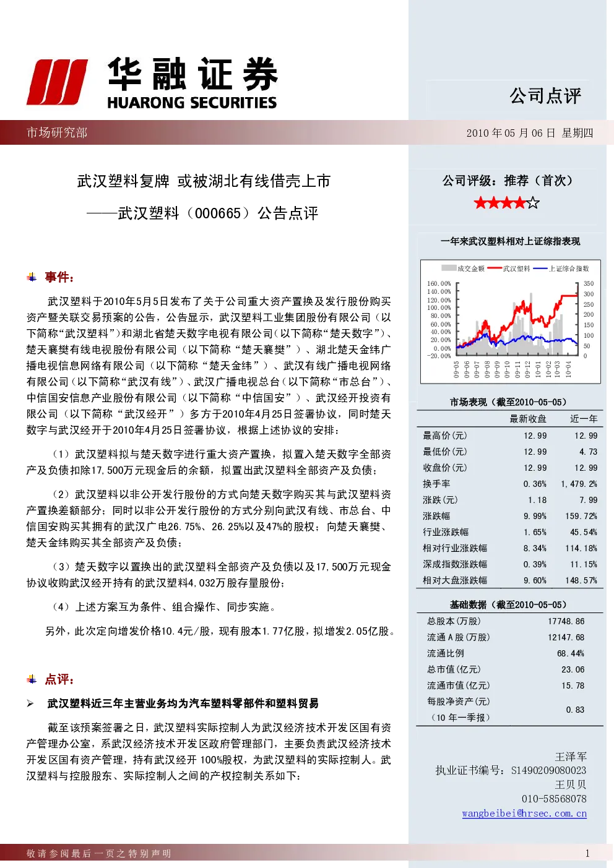Click the analyst name 王贝贝
The height and width of the screenshot is (868, 614).
(x=571, y=784)
